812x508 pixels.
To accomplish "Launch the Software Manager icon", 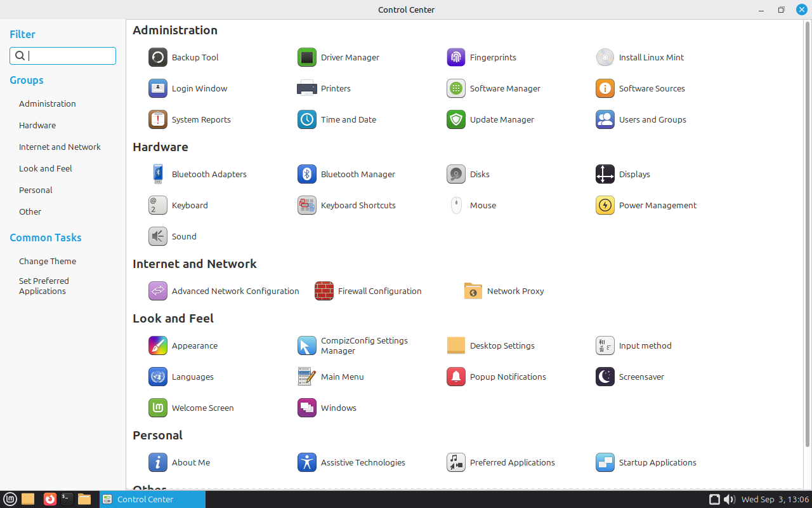I will pos(456,88).
